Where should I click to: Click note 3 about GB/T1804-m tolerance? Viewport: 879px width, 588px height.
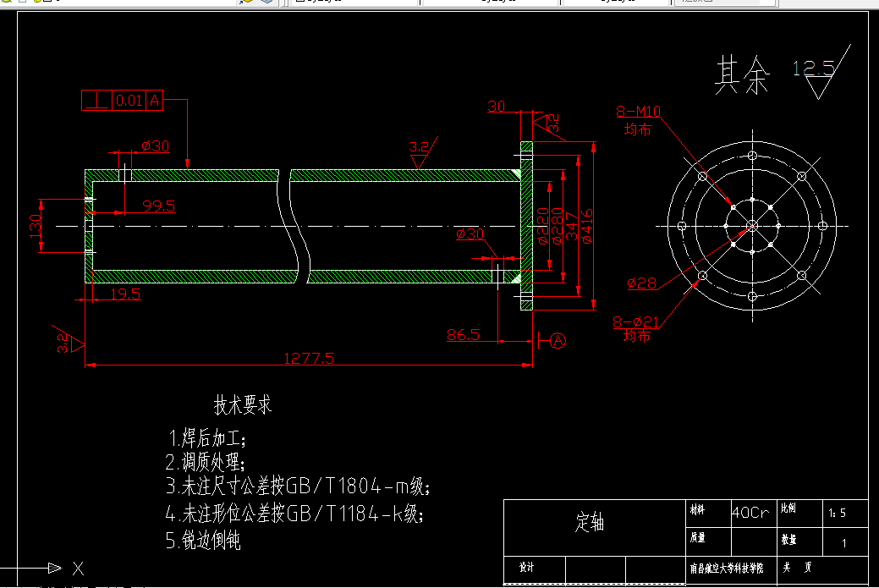pos(298,486)
